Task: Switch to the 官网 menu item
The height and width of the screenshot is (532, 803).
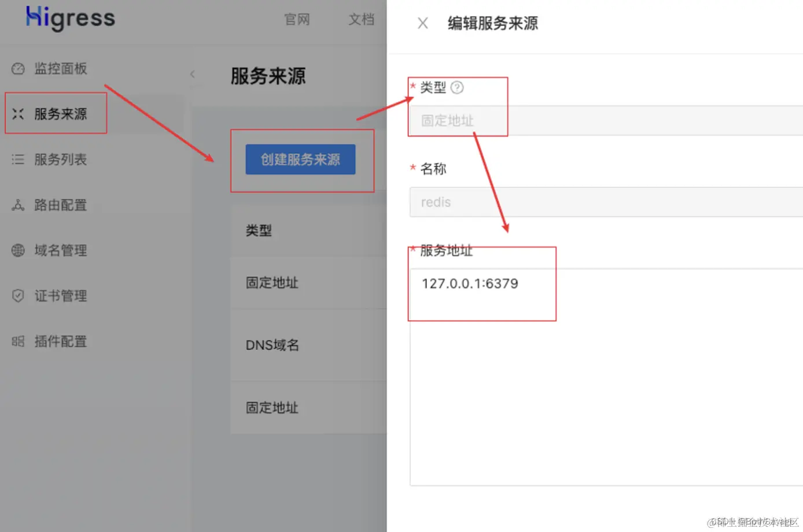Action: (x=297, y=19)
